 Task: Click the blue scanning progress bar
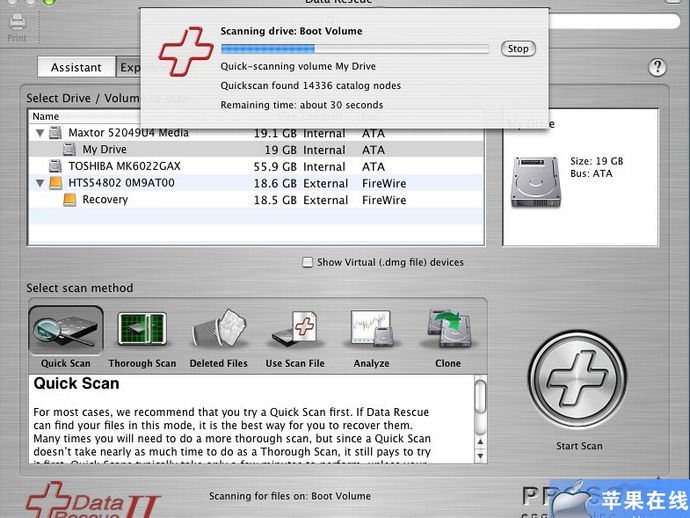click(355, 49)
